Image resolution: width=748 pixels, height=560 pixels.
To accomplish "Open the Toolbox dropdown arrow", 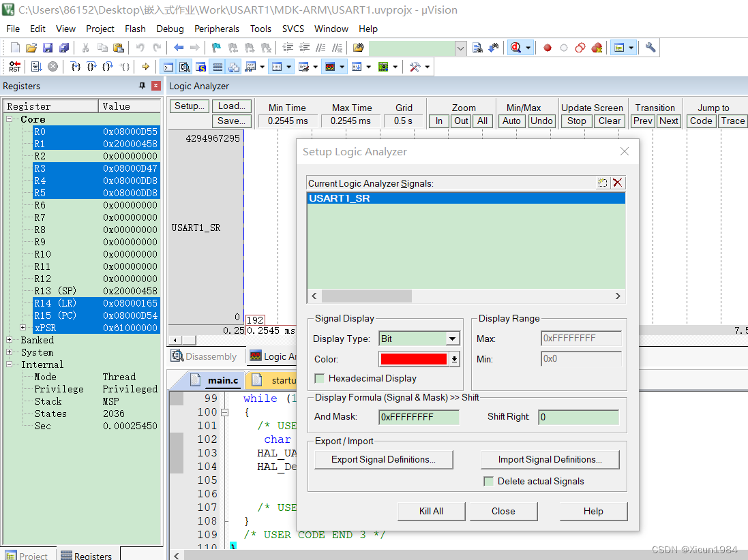I will pos(427,67).
